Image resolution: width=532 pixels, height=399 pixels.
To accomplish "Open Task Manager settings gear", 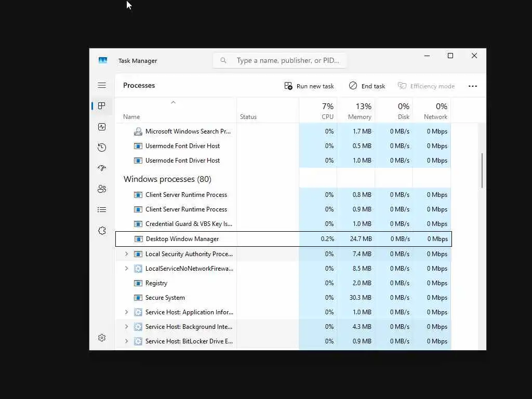I will tap(102, 338).
